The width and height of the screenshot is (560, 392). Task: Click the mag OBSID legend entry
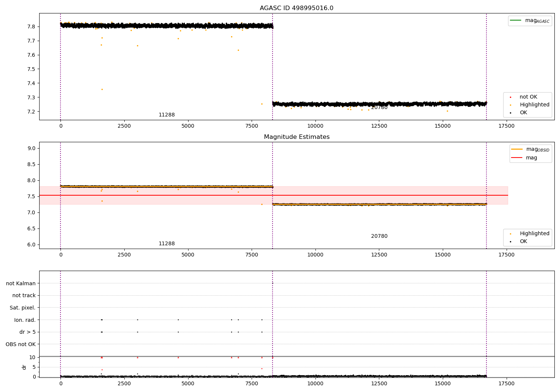pos(530,149)
